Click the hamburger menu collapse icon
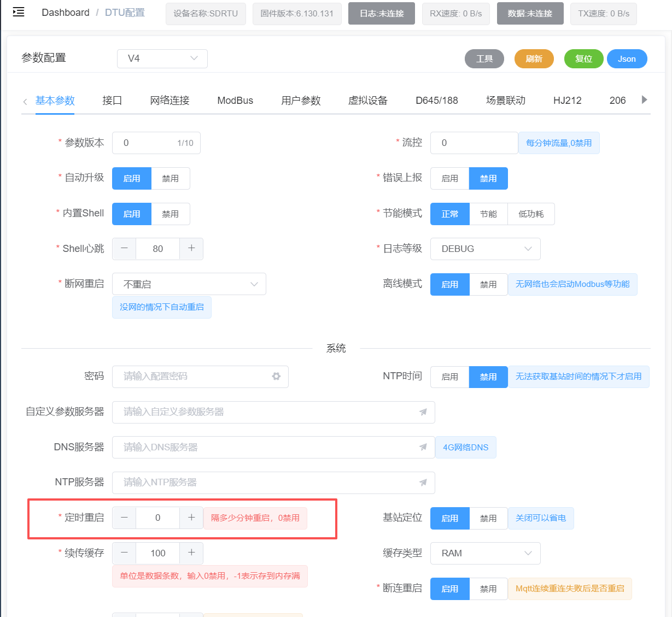672x617 pixels. [19, 12]
